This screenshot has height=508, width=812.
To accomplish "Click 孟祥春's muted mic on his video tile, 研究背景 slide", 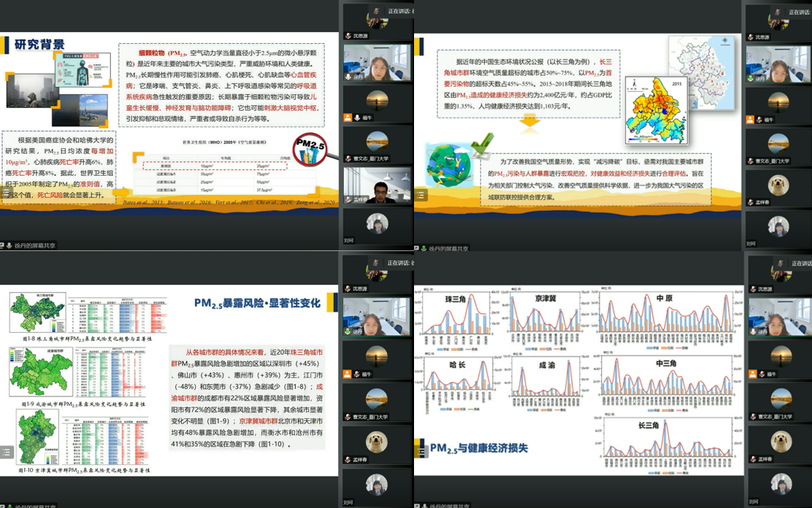I will 348,199.
